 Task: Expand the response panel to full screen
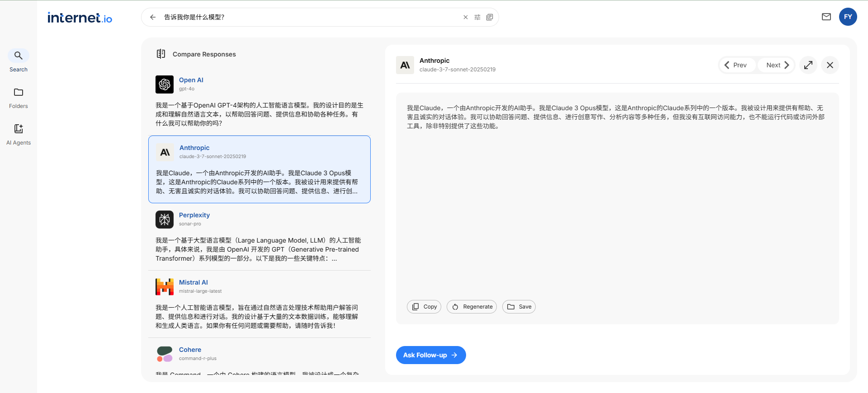click(808, 65)
